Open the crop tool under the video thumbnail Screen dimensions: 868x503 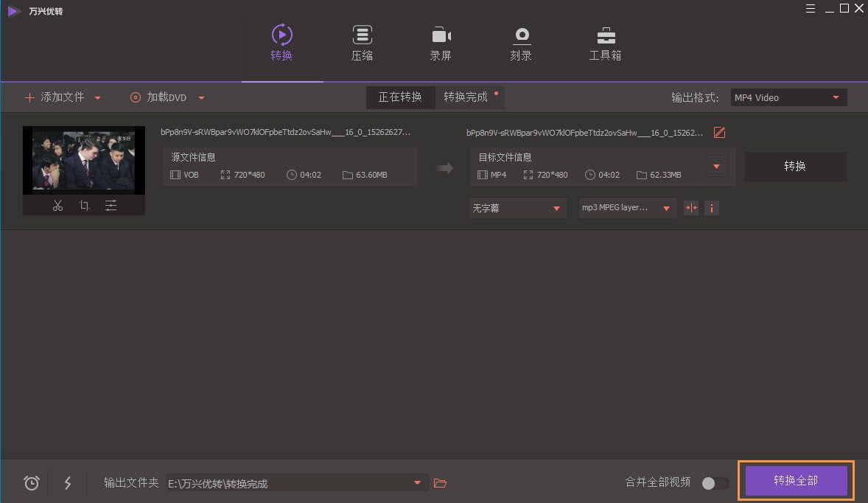pos(84,206)
